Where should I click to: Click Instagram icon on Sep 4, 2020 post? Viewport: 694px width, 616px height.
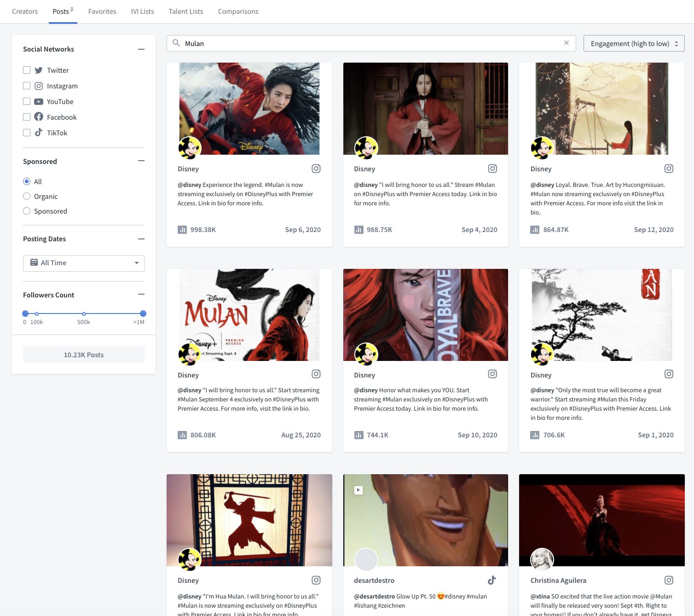coord(492,169)
